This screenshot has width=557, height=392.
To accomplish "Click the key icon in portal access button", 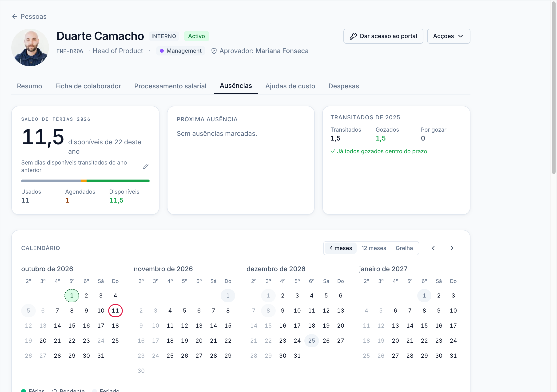I will coord(353,36).
